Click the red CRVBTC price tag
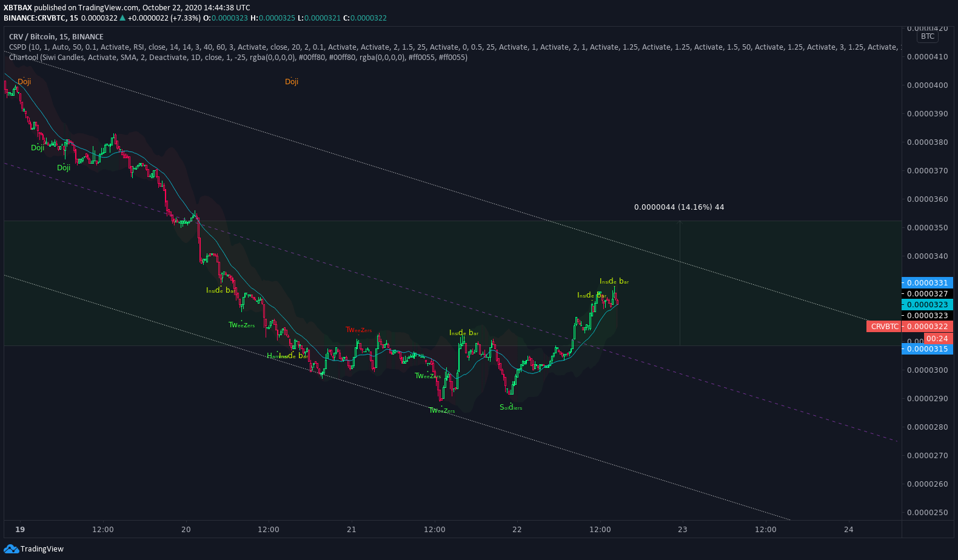The width and height of the screenshot is (958, 560). point(885,327)
